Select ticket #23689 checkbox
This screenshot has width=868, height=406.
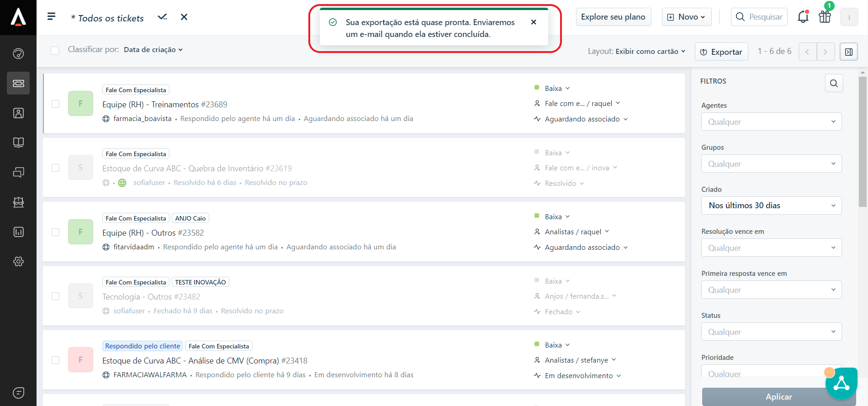tap(56, 104)
